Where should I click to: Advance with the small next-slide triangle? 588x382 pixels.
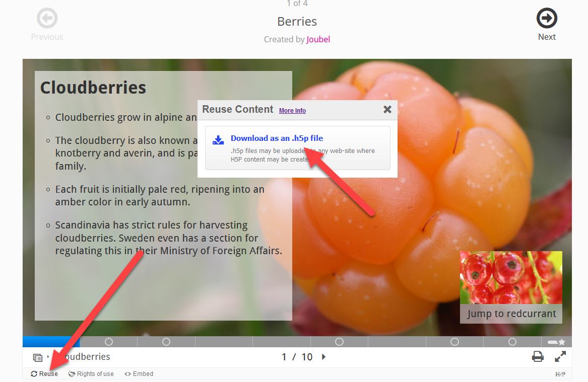[x=323, y=357]
